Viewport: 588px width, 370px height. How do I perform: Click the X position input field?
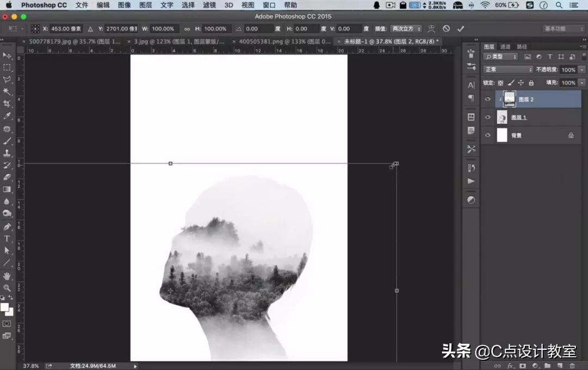tap(65, 29)
